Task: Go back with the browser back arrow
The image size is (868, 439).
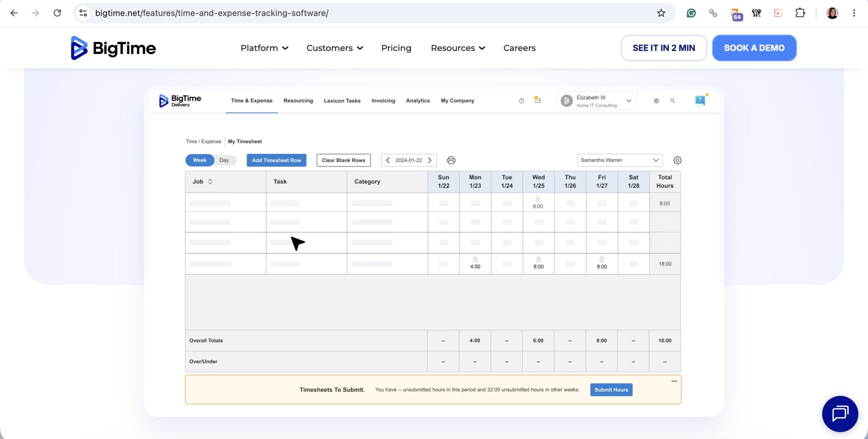Action: pos(14,13)
